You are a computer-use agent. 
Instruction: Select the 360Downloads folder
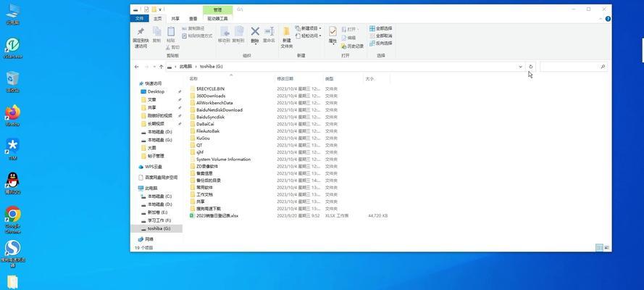(x=211, y=96)
